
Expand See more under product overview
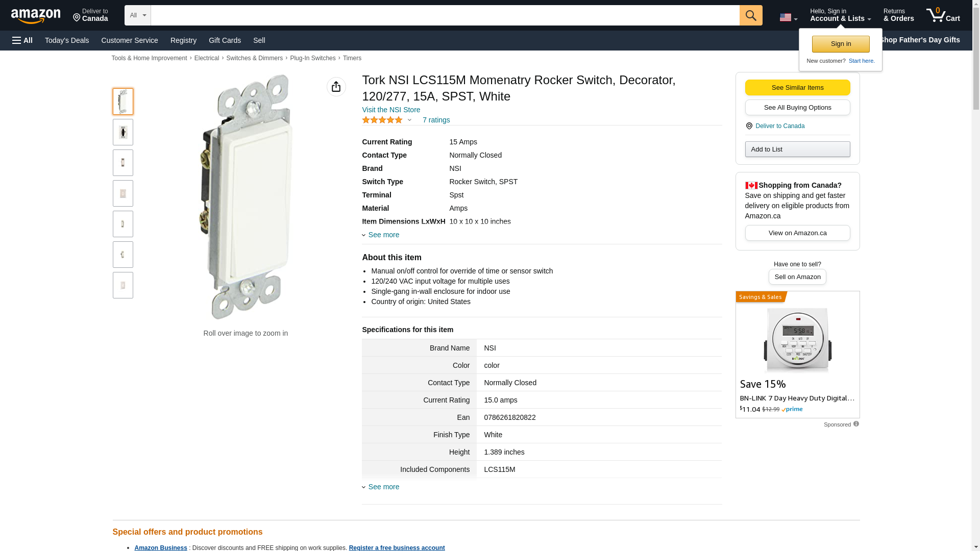pyautogui.click(x=383, y=235)
